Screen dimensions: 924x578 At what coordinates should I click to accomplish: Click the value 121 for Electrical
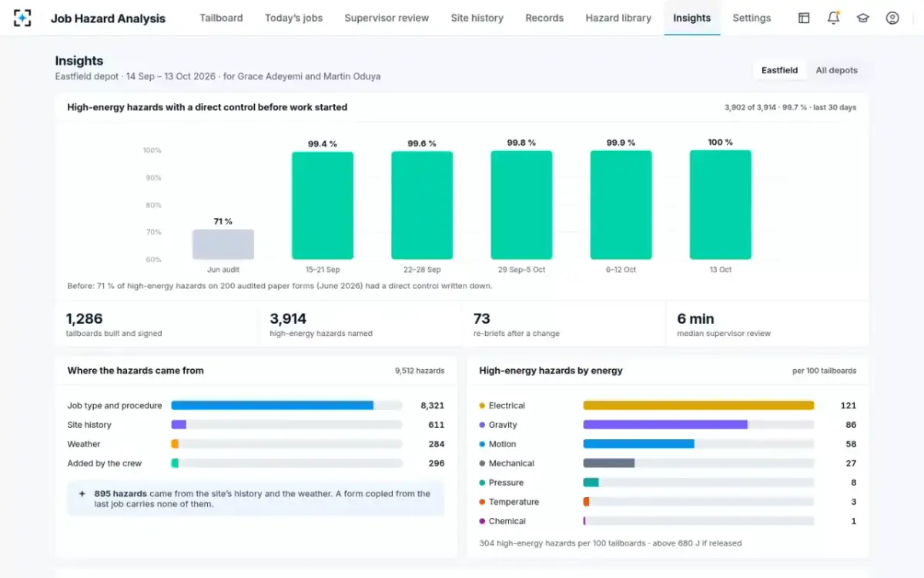tap(849, 405)
